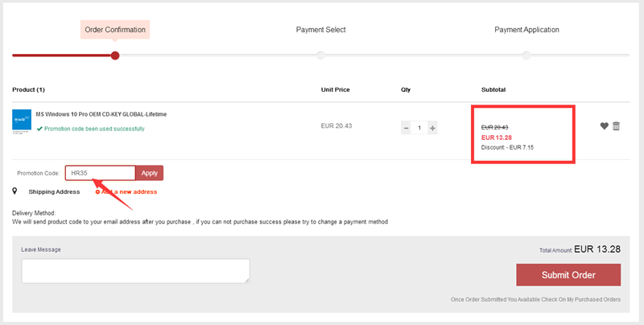The height and width of the screenshot is (325, 644).
Task: Delete the product using the trash icon
Action: (x=617, y=125)
